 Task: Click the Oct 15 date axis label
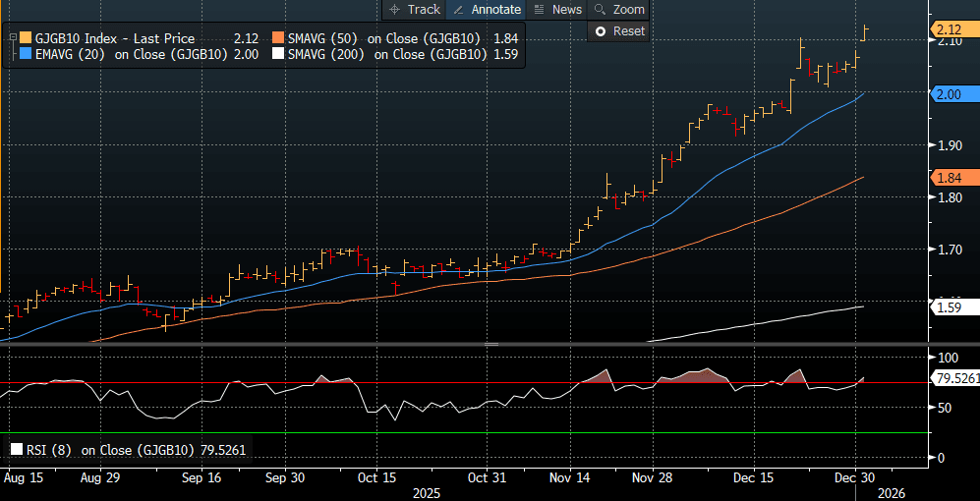(x=376, y=476)
